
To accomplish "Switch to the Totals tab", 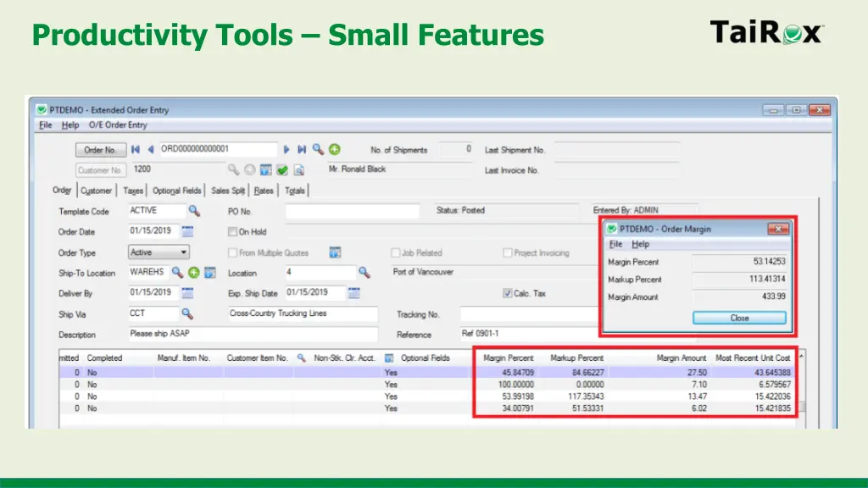I will click(294, 191).
